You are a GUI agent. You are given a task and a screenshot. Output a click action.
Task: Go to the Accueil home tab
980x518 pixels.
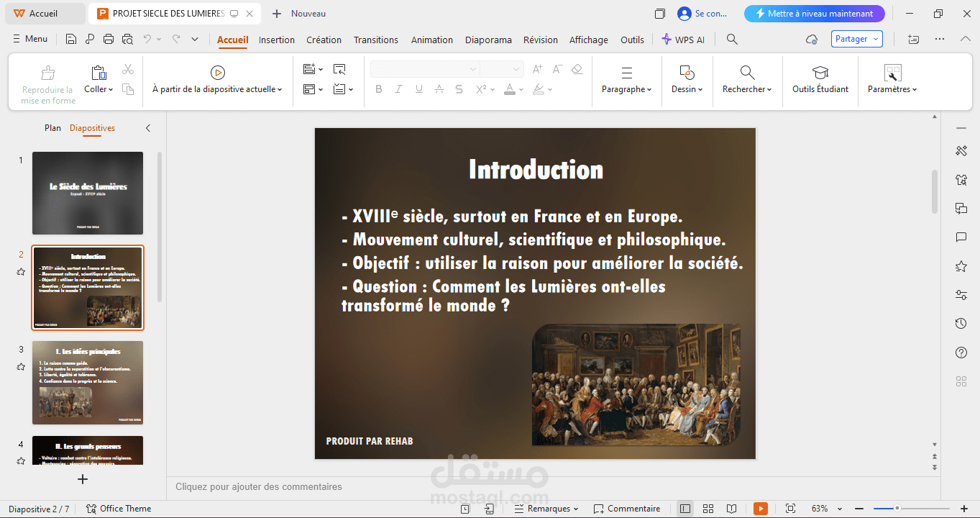pyautogui.click(x=44, y=14)
